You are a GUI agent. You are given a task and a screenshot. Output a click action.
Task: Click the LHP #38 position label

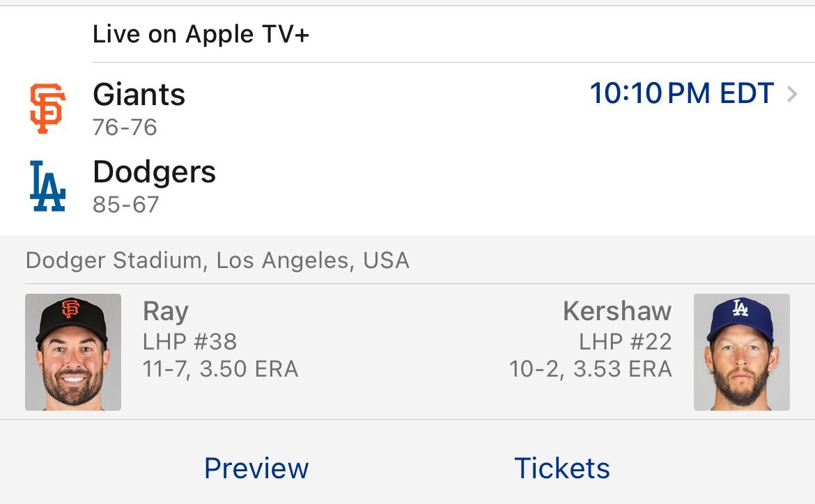[189, 341]
